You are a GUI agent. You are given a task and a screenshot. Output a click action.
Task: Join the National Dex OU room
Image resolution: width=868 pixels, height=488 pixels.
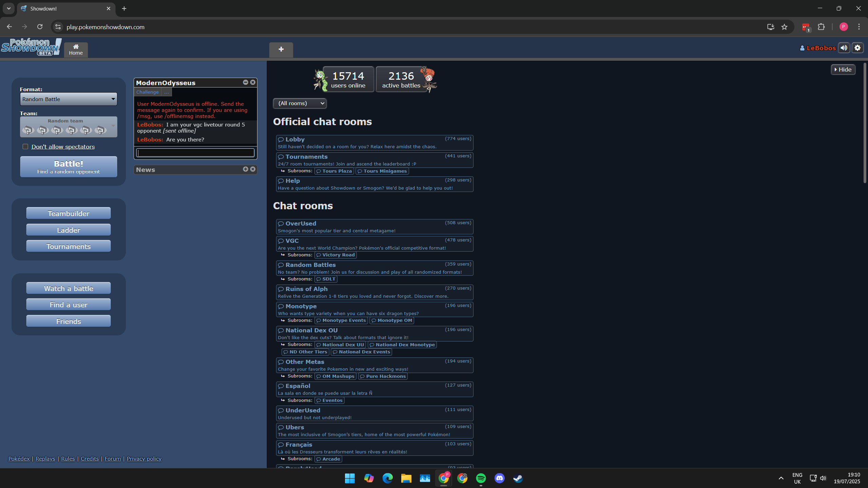tap(374, 334)
